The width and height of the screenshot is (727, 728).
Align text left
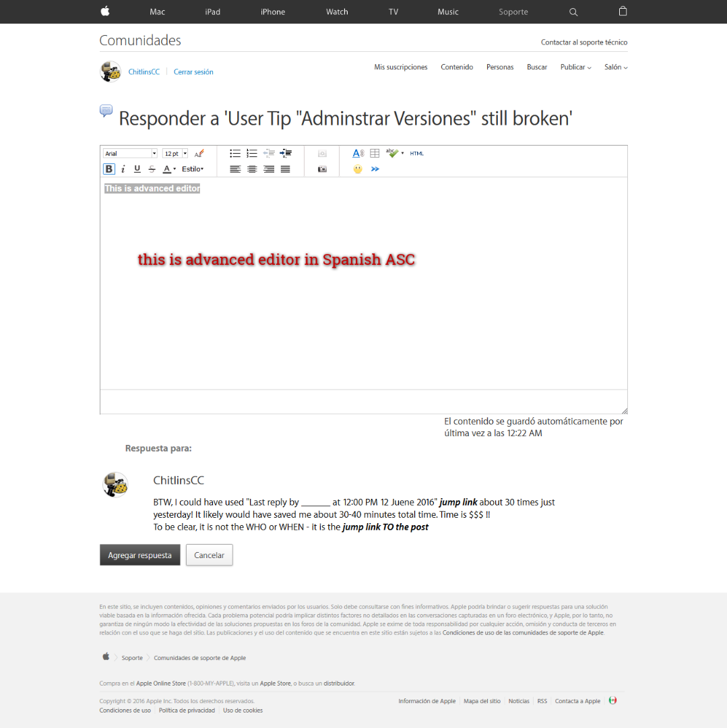pyautogui.click(x=235, y=169)
